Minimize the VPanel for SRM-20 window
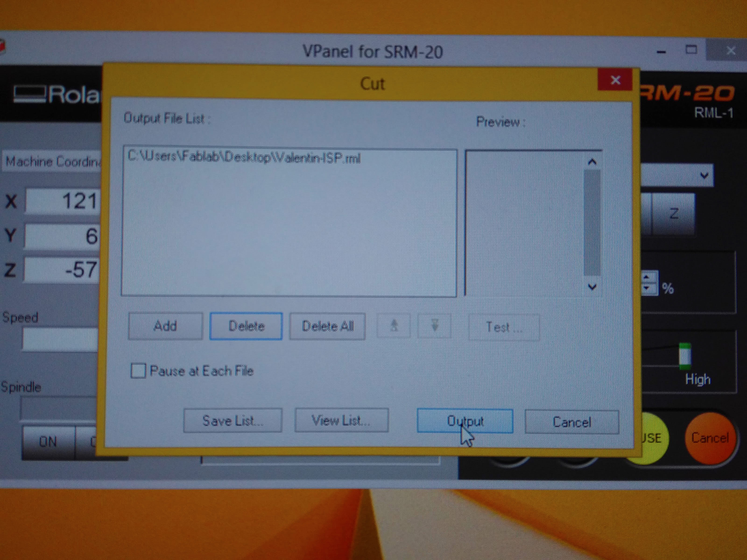Viewport: 747px width, 560px height. click(661, 52)
